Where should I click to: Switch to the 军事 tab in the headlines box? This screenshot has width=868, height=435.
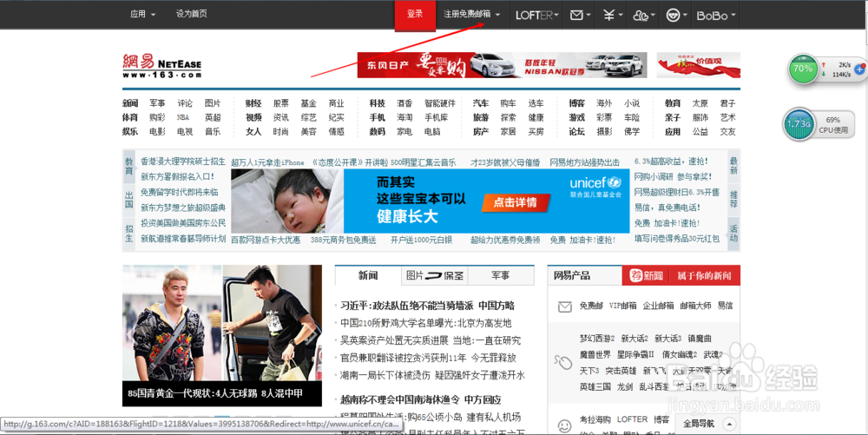pos(501,275)
